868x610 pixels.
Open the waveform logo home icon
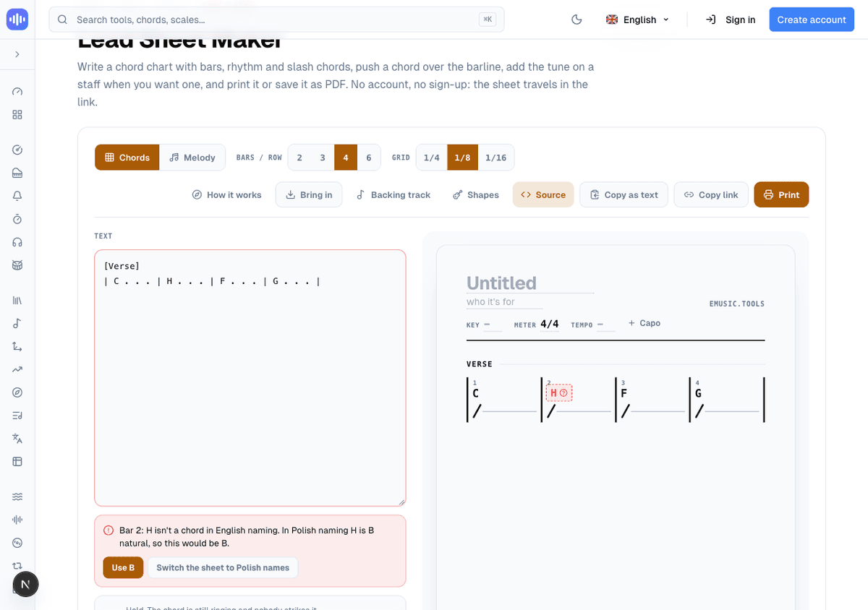click(17, 20)
